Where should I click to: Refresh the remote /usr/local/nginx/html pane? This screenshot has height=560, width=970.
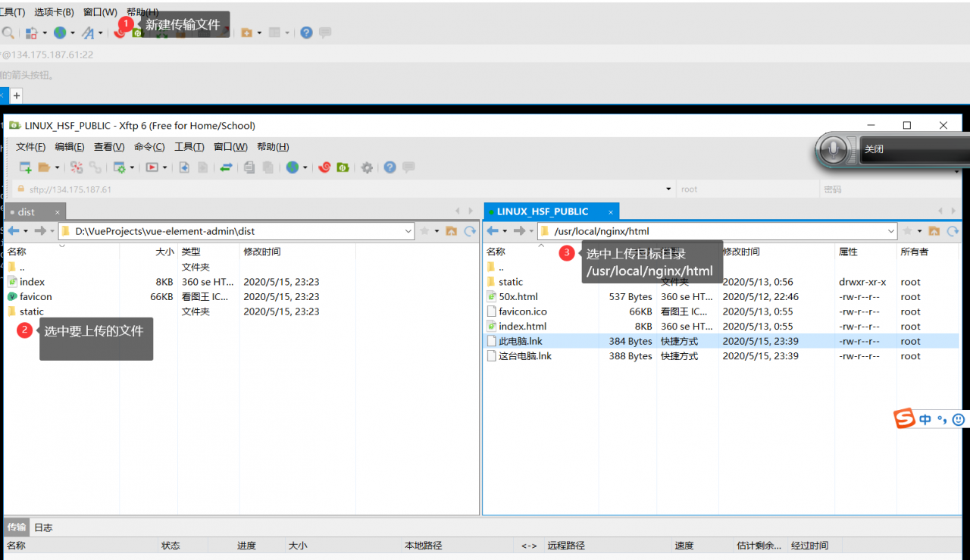point(950,231)
